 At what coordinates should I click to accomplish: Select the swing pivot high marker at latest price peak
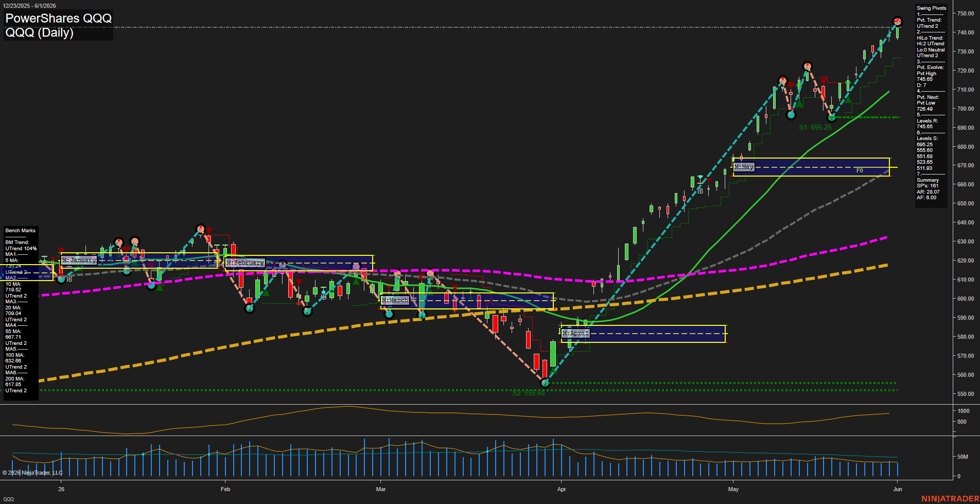pos(897,22)
